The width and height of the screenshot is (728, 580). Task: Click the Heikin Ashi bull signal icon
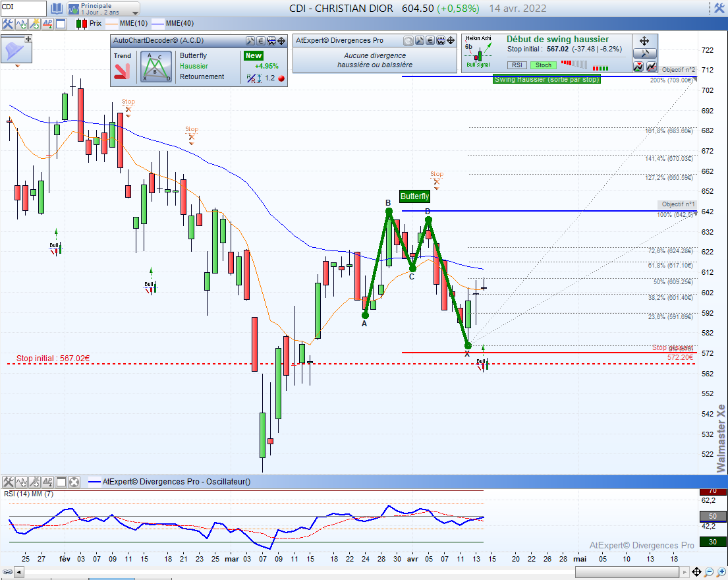(x=479, y=52)
